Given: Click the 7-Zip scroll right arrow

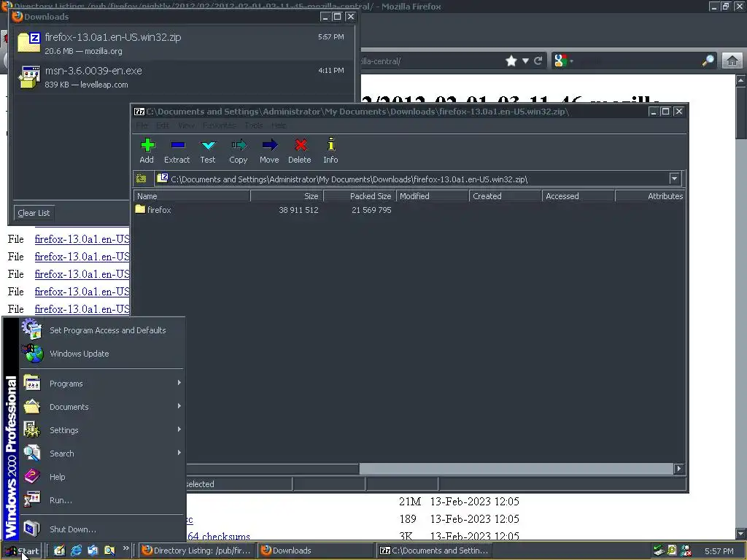Looking at the screenshot, I should 679,469.
